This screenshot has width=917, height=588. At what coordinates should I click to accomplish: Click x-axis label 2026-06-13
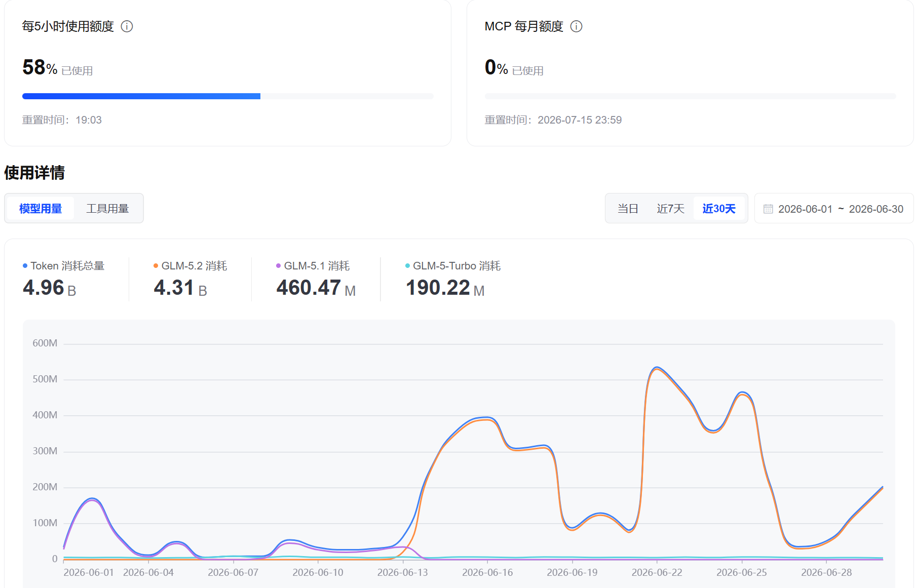pyautogui.click(x=402, y=572)
